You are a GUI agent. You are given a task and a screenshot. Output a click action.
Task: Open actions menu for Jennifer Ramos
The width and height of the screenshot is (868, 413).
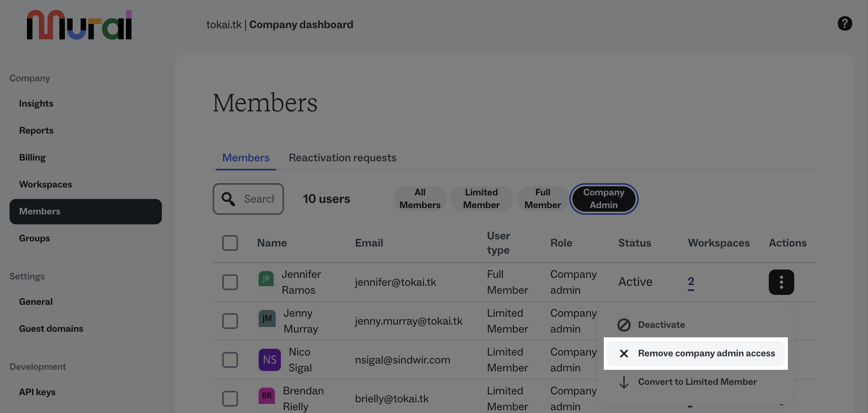781,282
